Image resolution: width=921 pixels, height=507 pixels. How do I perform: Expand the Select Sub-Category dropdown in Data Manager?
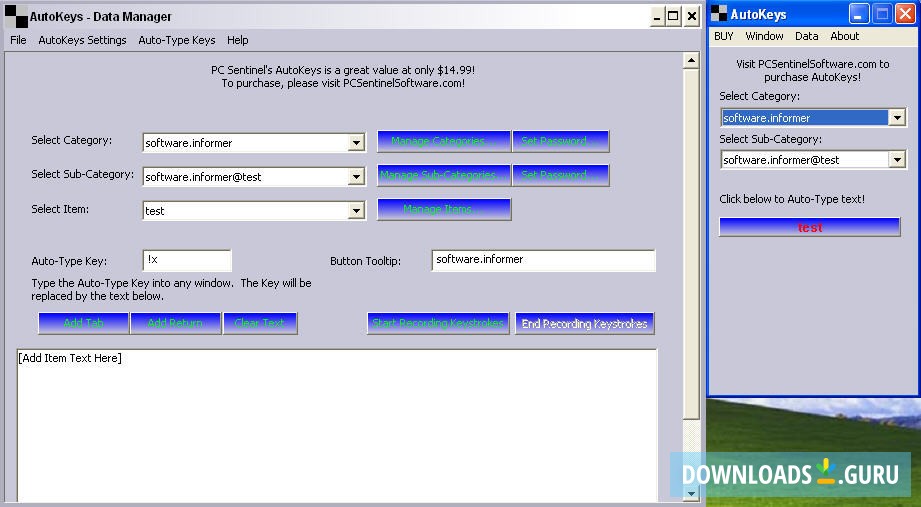356,177
